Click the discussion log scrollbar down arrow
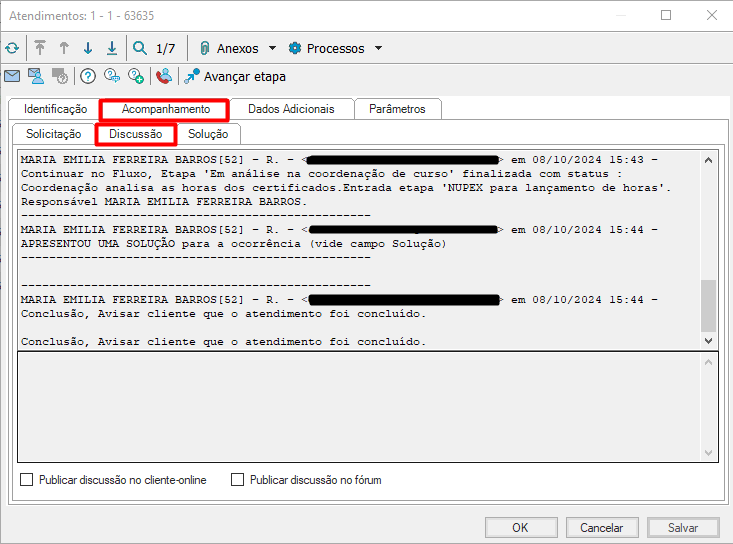 [x=709, y=341]
